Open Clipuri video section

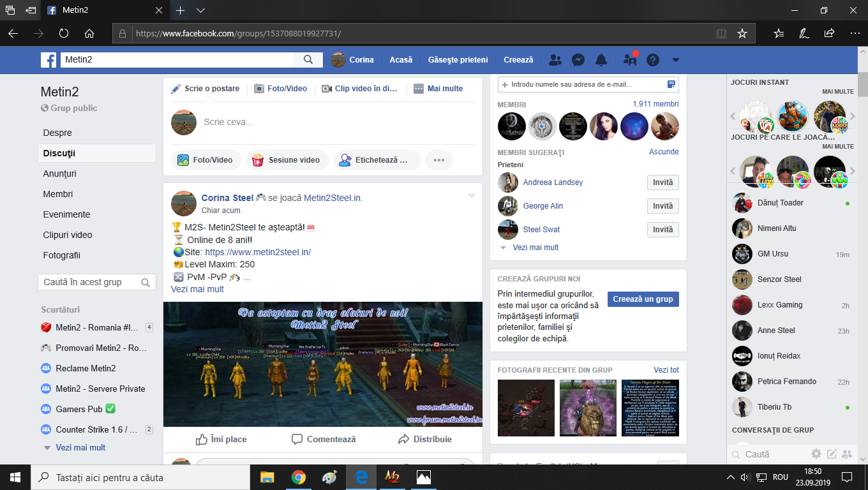[x=68, y=235]
